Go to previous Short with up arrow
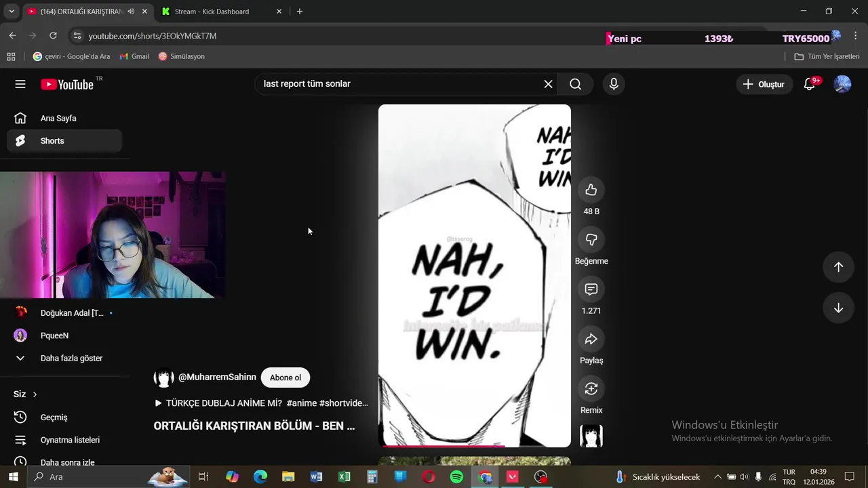Screen dimensions: 868x488 click(838, 267)
